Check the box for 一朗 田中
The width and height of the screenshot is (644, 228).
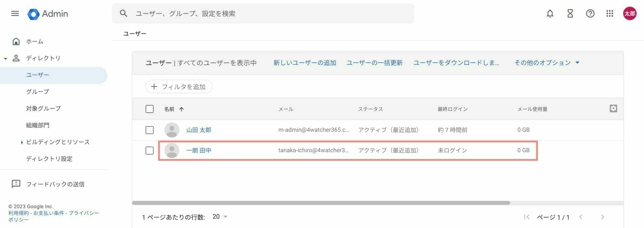tap(150, 150)
